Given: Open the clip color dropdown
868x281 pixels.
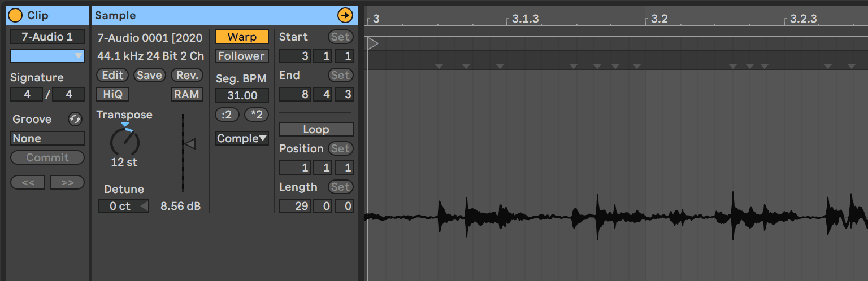Looking at the screenshot, I should click(x=47, y=56).
